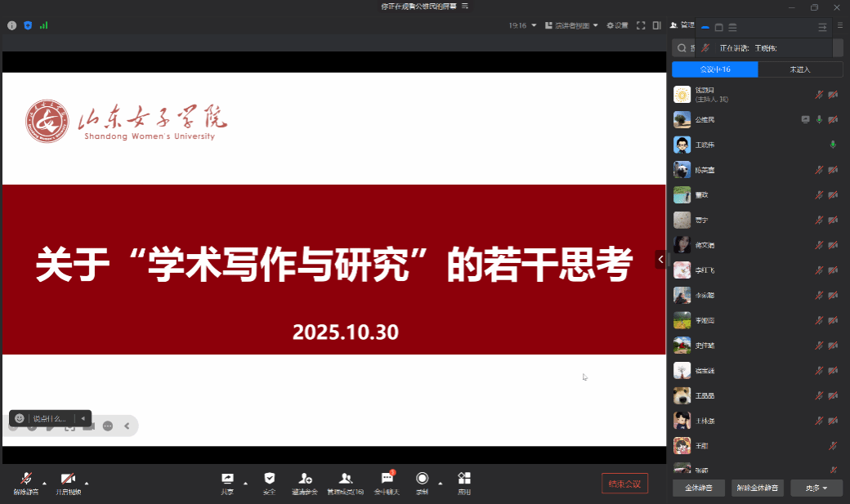Toggle the side panel layout icon
The image size is (850, 504).
click(x=656, y=25)
